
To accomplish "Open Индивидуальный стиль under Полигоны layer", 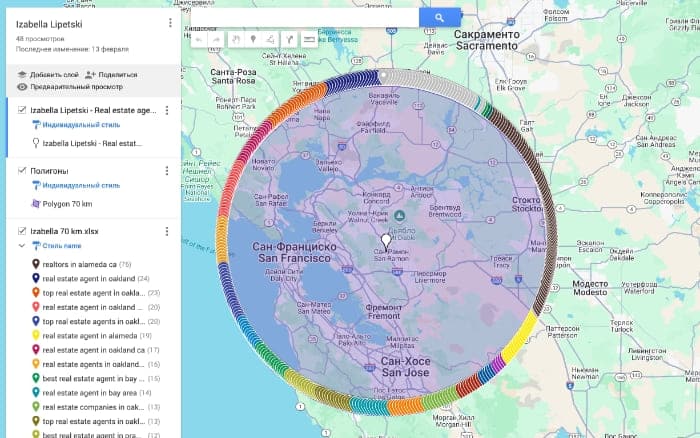I will pyautogui.click(x=81, y=185).
